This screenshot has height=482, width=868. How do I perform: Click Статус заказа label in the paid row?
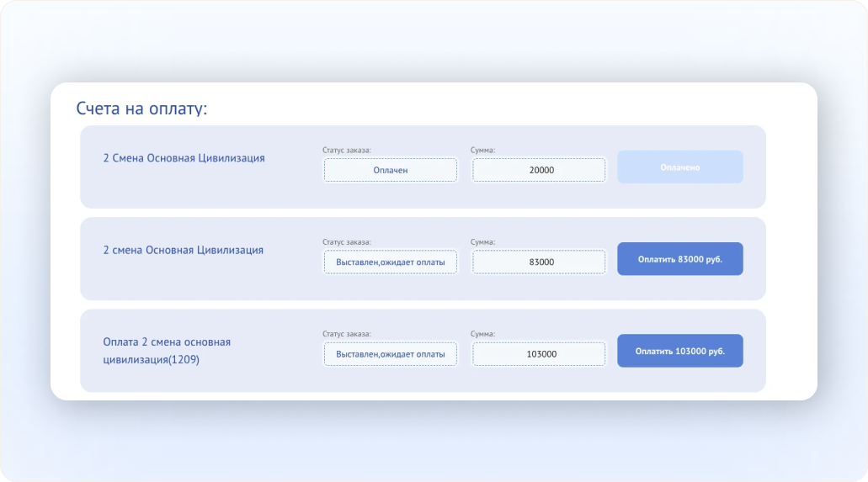tap(347, 150)
